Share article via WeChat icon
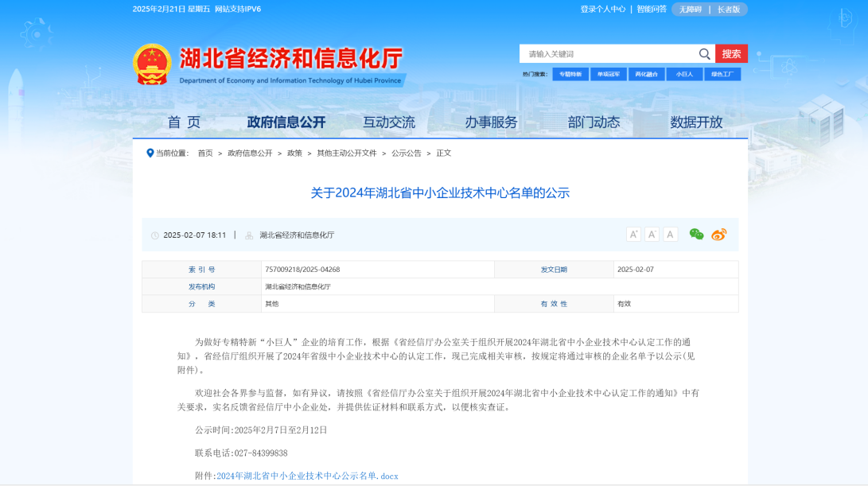The image size is (868, 486). pyautogui.click(x=696, y=235)
